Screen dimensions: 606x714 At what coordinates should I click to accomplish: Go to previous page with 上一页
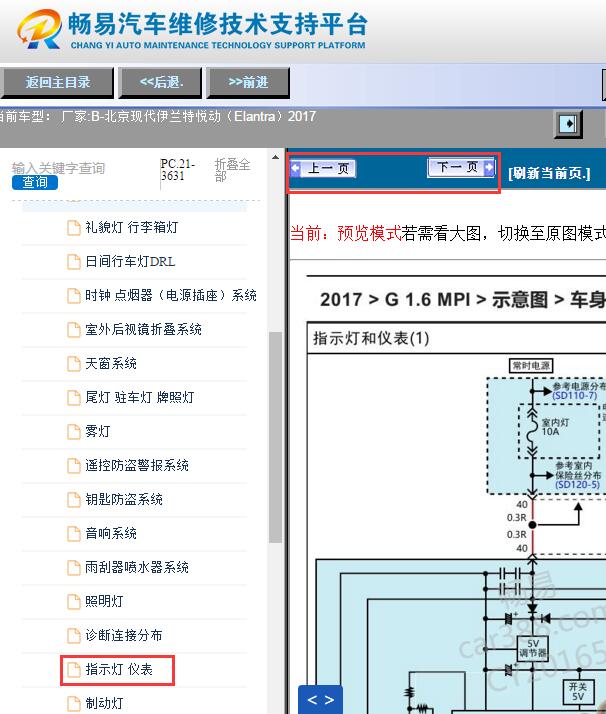pyautogui.click(x=323, y=168)
